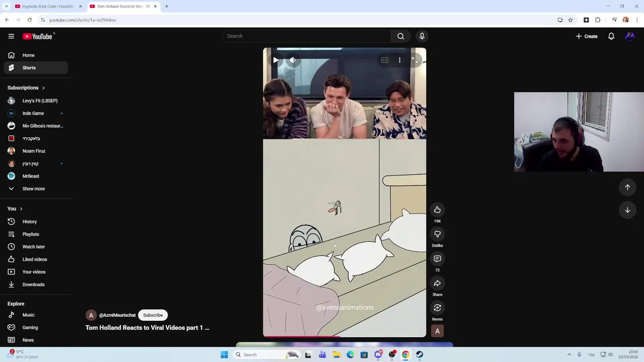Go back in browser history
The width and height of the screenshot is (644, 362).
[7, 20]
